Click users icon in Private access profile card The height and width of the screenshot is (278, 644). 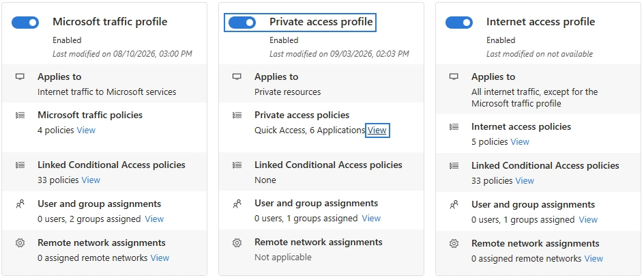click(237, 204)
